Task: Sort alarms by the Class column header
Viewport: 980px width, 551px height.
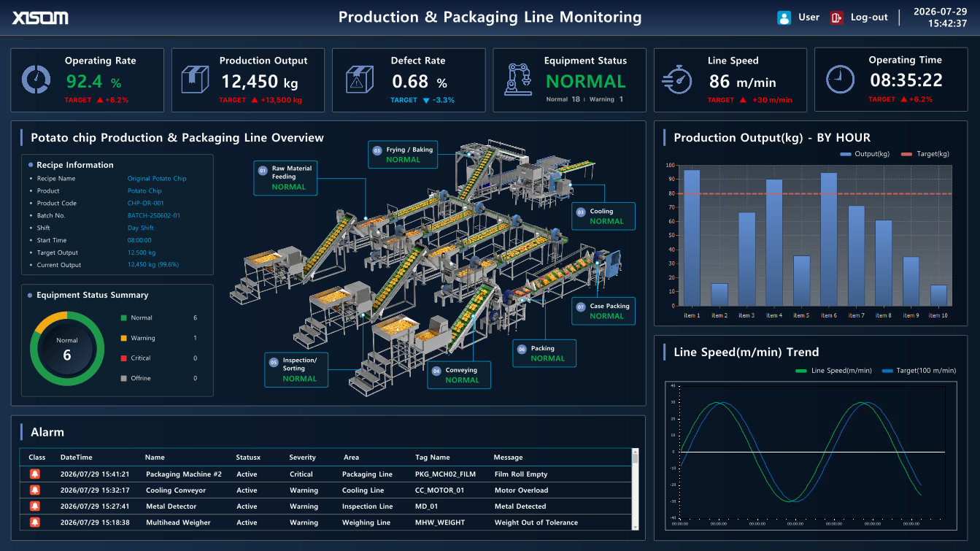Action: 37,458
